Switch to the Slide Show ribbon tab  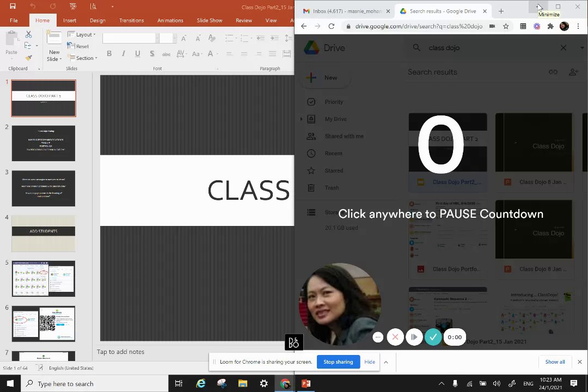(x=210, y=20)
